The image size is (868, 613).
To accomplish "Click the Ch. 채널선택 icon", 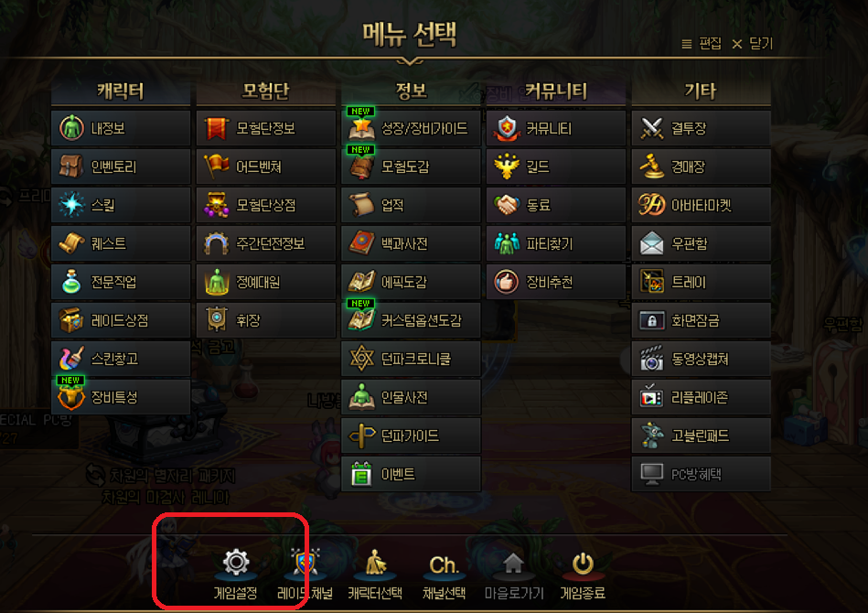I will pos(444,565).
